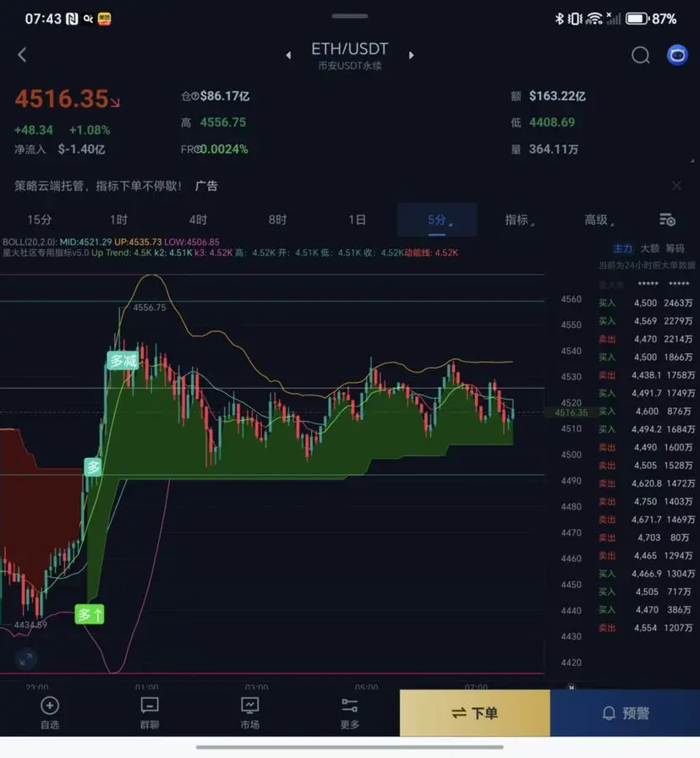Tap the 4434.89 low label on chart
The image size is (700, 758).
click(x=30, y=624)
